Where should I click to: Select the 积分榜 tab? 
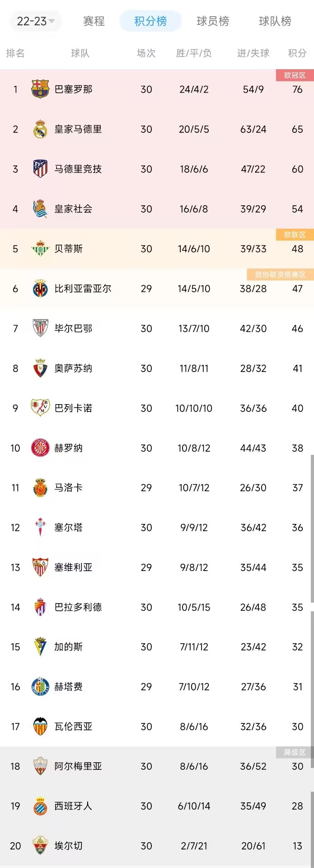click(150, 21)
